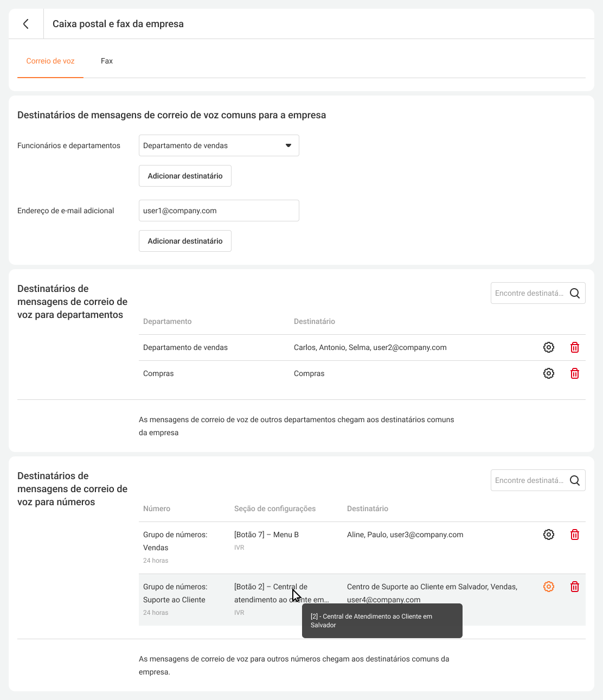Switch to the Fax tab
603x700 pixels.
click(107, 61)
